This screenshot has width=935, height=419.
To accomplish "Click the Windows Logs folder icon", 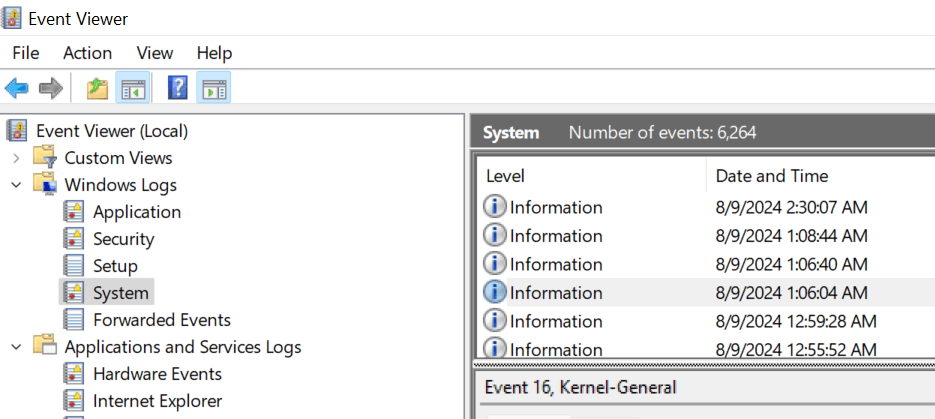I will tap(45, 184).
